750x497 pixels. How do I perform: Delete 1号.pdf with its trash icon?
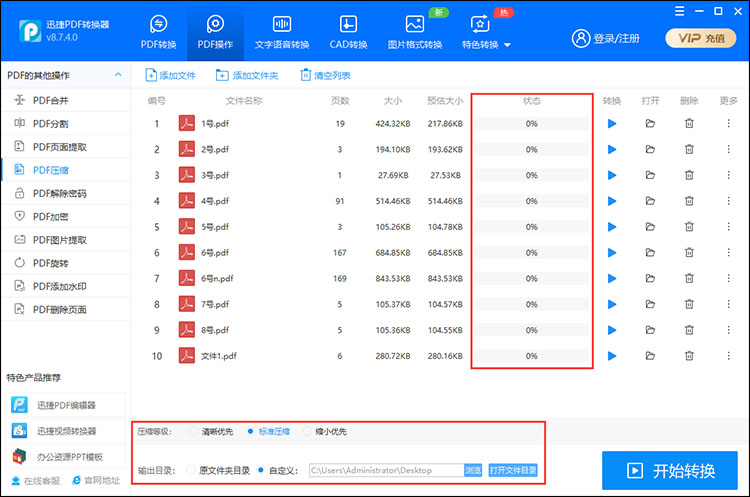click(689, 123)
